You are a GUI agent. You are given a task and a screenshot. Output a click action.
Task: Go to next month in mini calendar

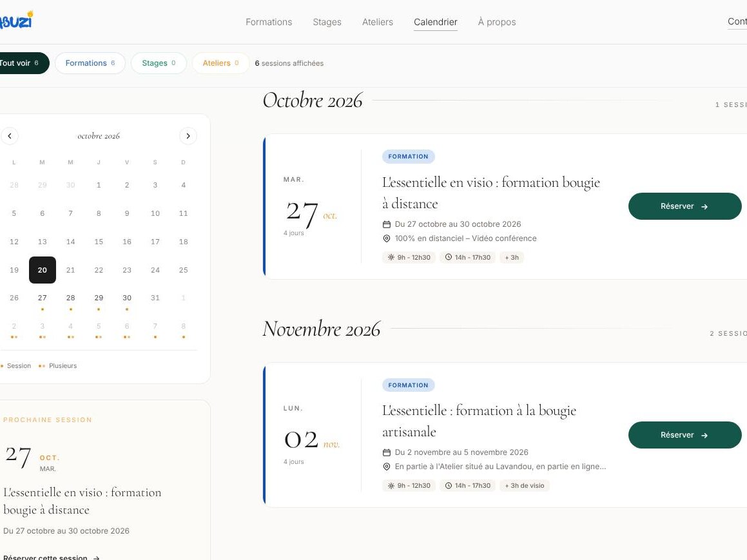click(x=188, y=136)
